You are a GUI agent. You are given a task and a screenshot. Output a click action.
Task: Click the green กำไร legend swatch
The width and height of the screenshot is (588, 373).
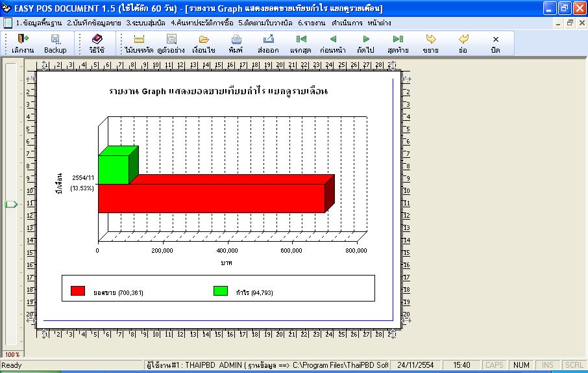pos(221,290)
